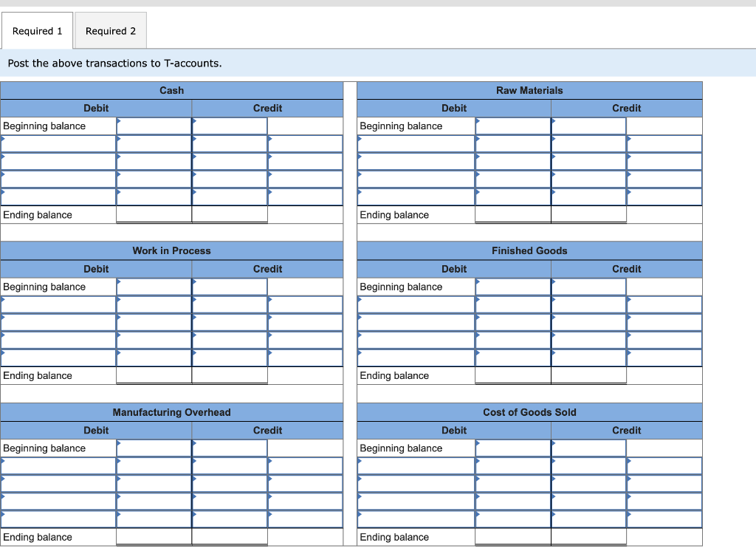Click the 'Ending balance' label in Cash
756x554 pixels.
point(38,215)
